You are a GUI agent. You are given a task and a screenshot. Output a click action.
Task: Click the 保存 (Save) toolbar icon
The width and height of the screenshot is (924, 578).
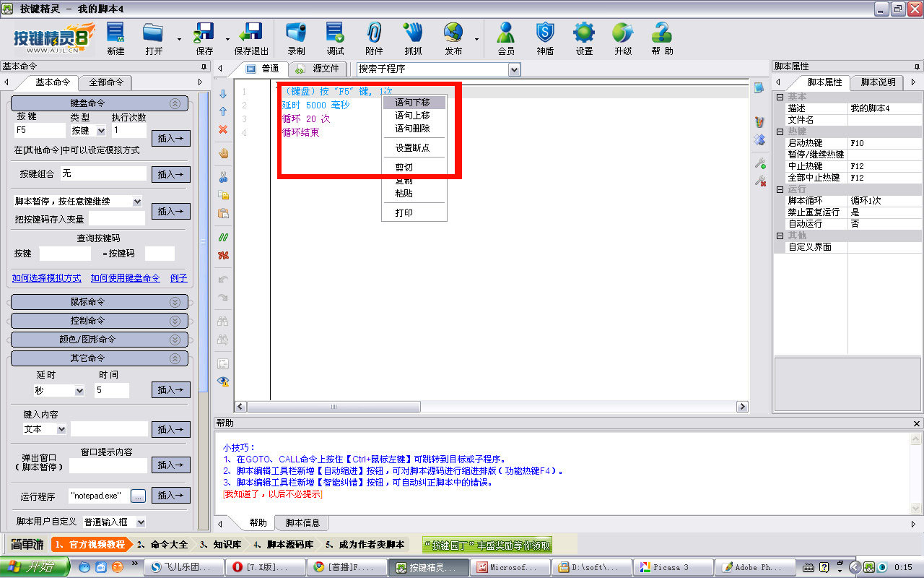(204, 33)
